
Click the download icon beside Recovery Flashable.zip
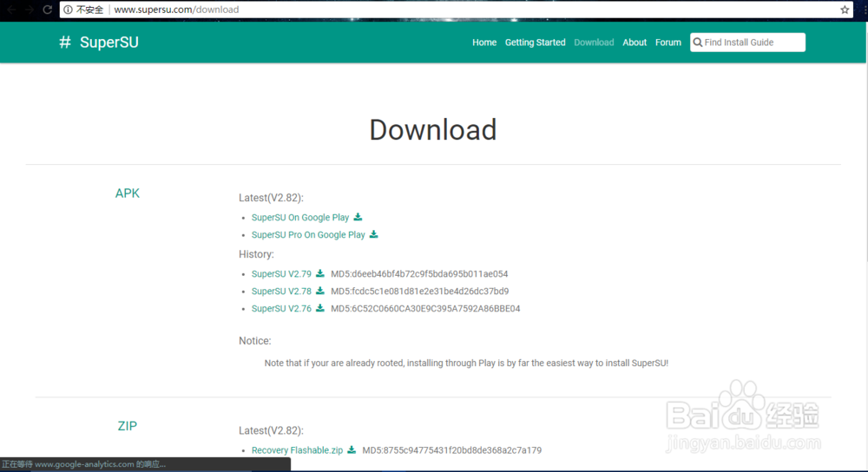[x=352, y=449]
